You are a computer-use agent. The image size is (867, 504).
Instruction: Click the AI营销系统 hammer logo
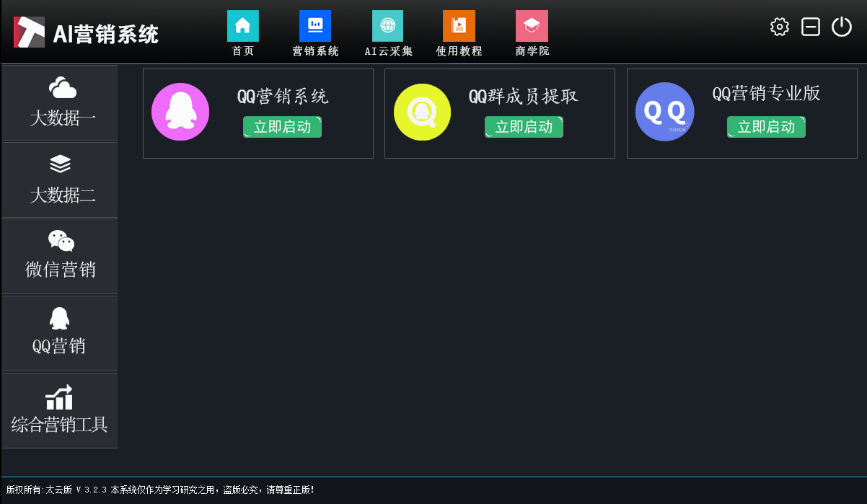29,32
